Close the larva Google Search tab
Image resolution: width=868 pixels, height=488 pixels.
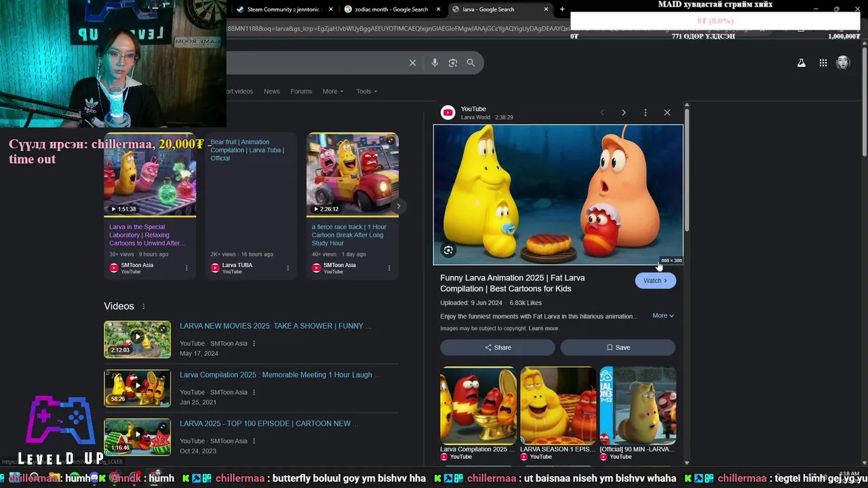pos(546,9)
